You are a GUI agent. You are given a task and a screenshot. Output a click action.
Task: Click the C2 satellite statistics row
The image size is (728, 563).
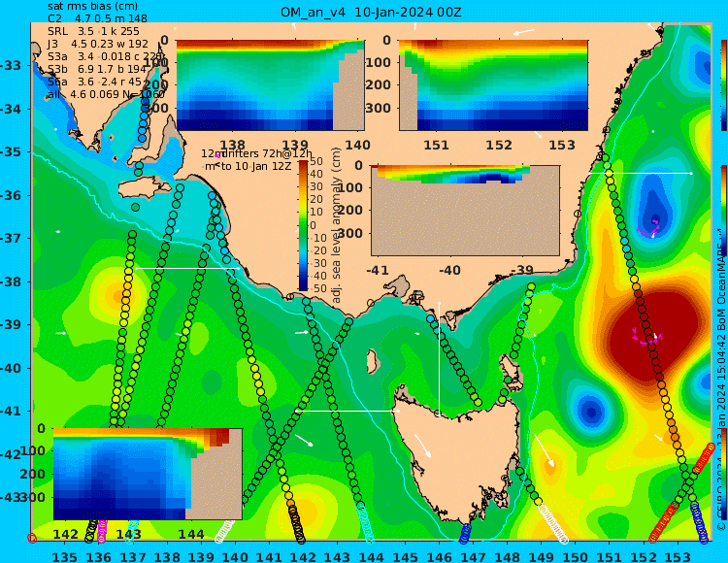(97, 18)
